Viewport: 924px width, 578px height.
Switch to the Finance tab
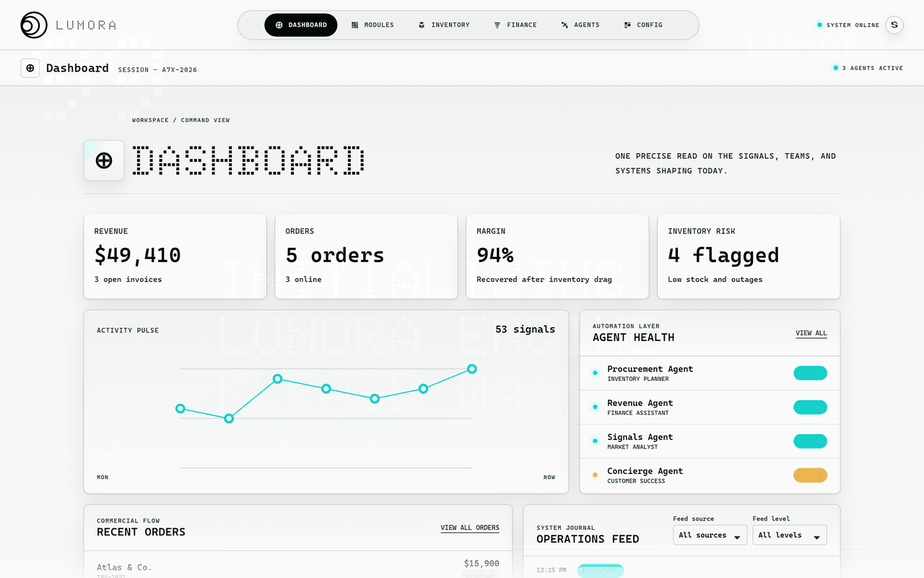click(x=515, y=25)
